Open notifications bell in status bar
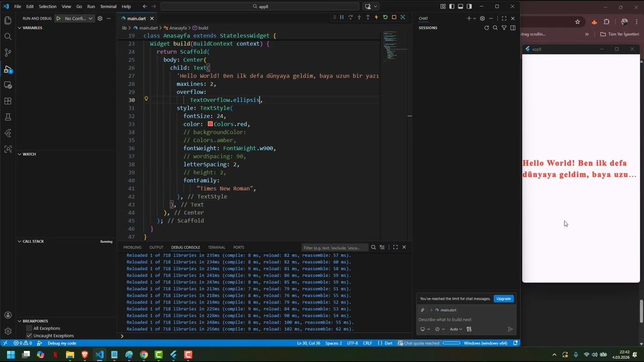Image resolution: width=644 pixels, height=362 pixels. click(516, 343)
